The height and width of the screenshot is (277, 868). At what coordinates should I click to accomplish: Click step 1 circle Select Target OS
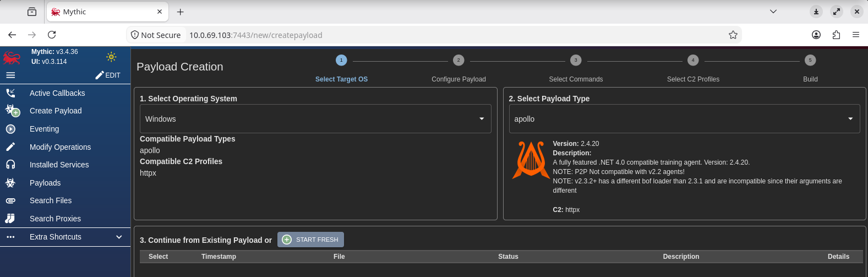coord(341,60)
